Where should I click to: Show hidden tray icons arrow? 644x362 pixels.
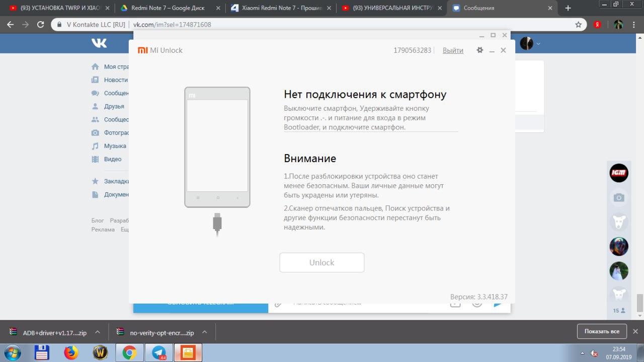583,353
